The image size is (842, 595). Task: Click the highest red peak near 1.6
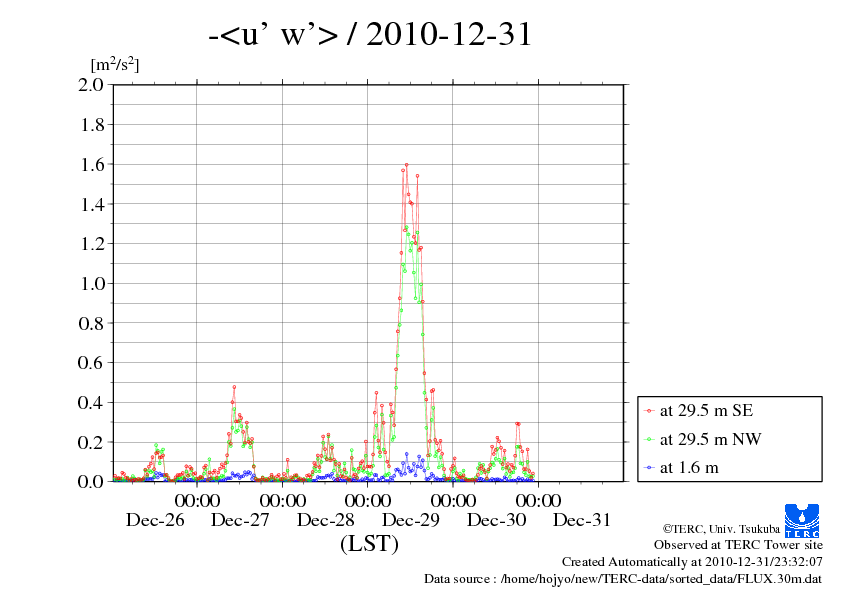click(407, 165)
